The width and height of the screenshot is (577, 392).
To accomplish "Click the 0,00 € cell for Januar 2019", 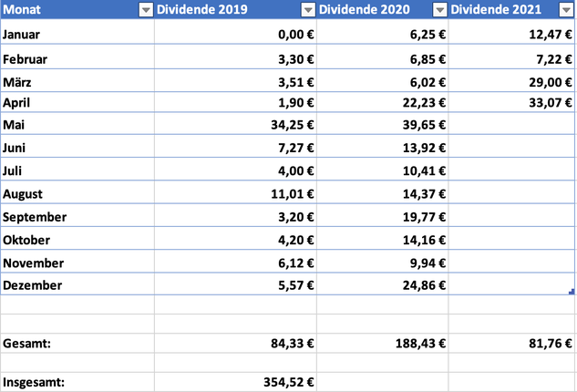I will (x=235, y=32).
